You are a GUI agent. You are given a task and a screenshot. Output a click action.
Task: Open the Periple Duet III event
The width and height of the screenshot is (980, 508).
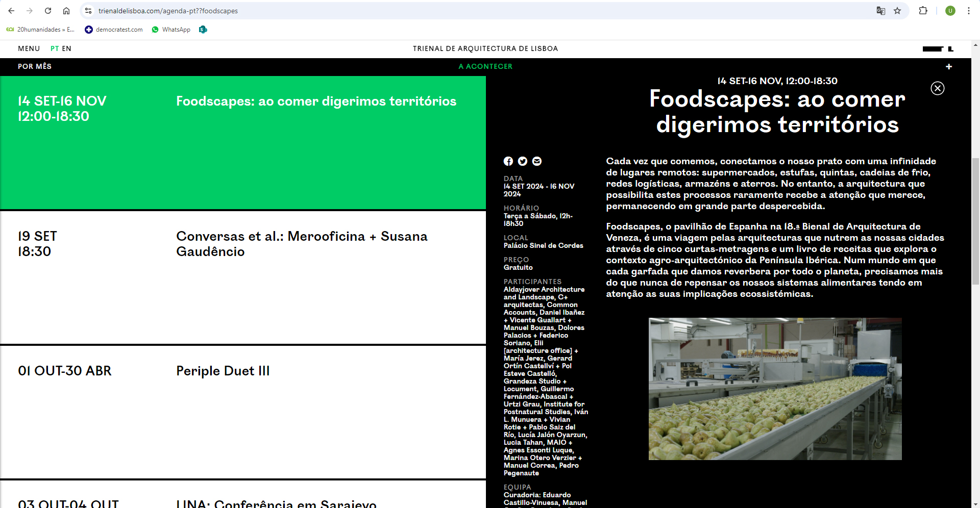point(223,371)
